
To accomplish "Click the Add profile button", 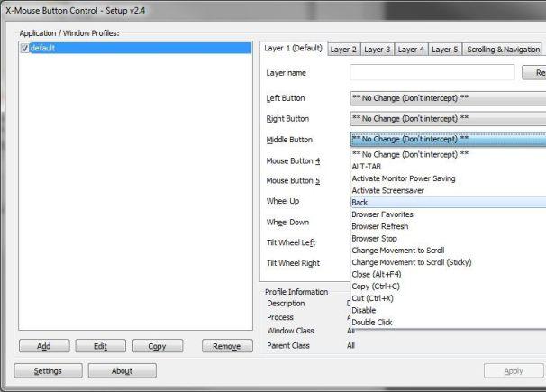I will click(44, 346).
